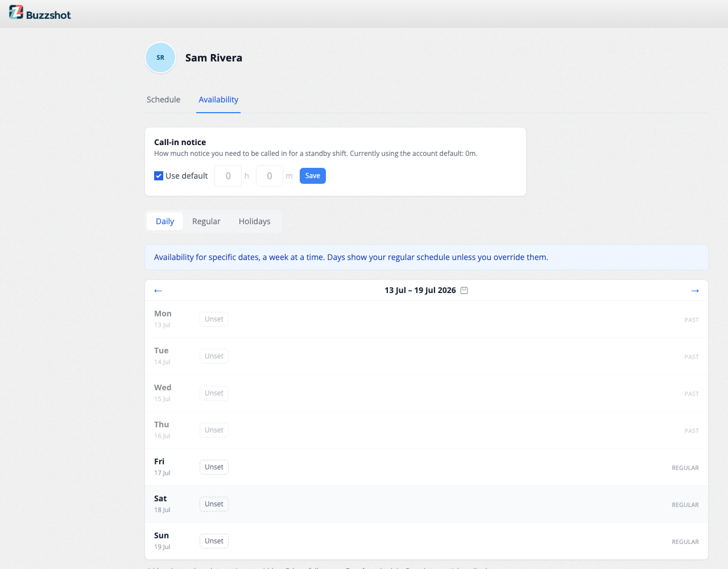Go to next week arrow
Screen dimensions: 728x569
point(695,291)
